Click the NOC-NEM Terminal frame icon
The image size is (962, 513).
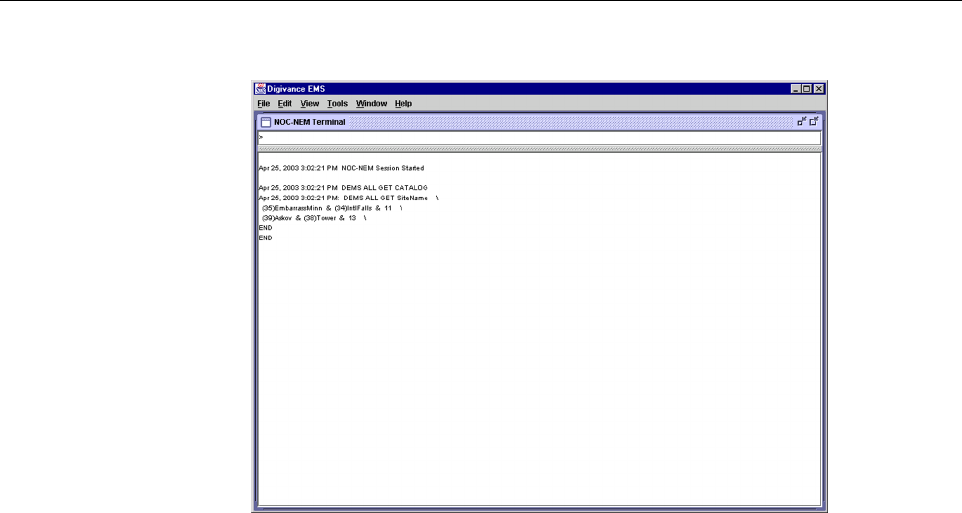266,122
